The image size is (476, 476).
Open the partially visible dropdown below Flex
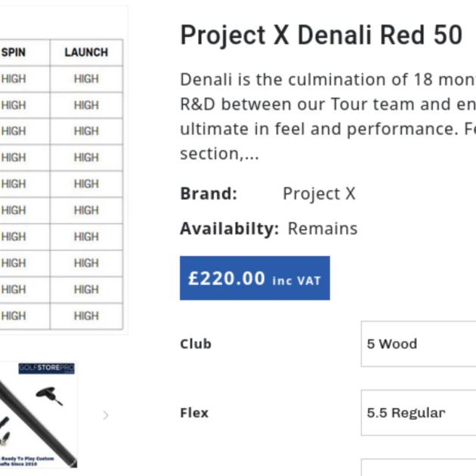pos(418,467)
